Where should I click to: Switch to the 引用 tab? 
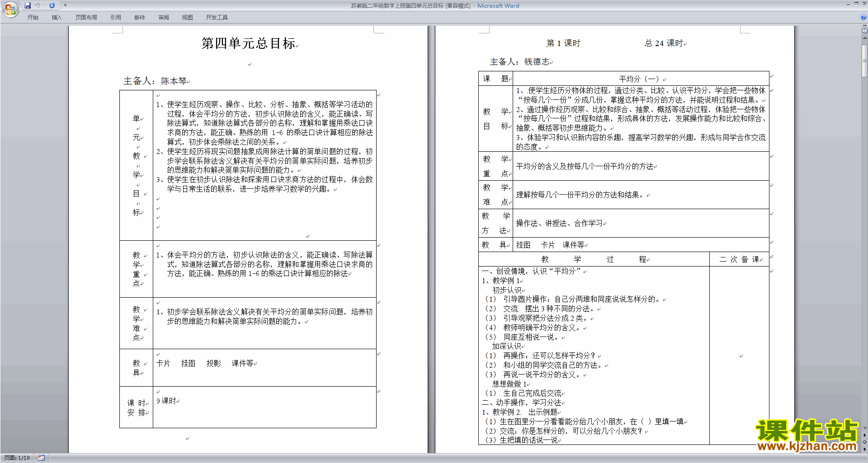pyautogui.click(x=115, y=18)
